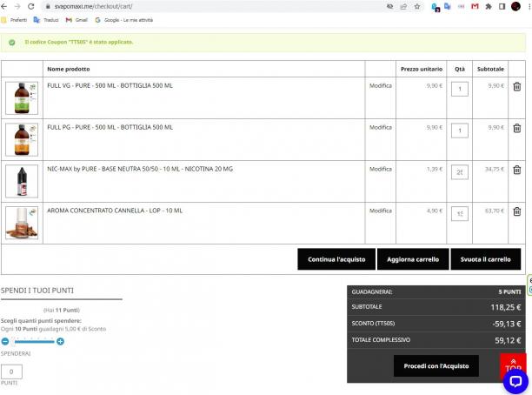The image size is (532, 395).
Task: Increase points with the plus circle button
Action: pos(60,341)
